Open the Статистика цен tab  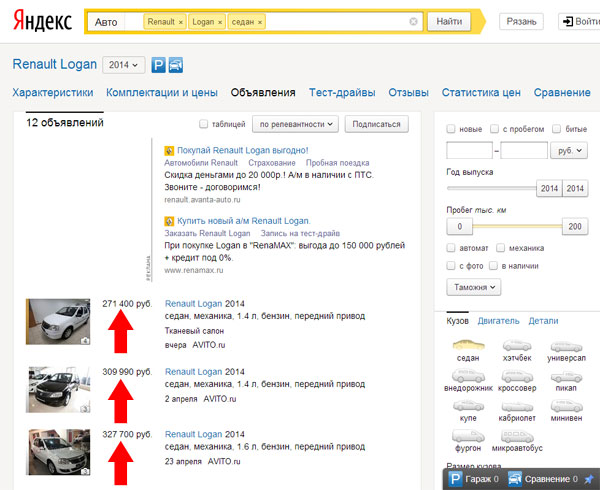coord(481,93)
